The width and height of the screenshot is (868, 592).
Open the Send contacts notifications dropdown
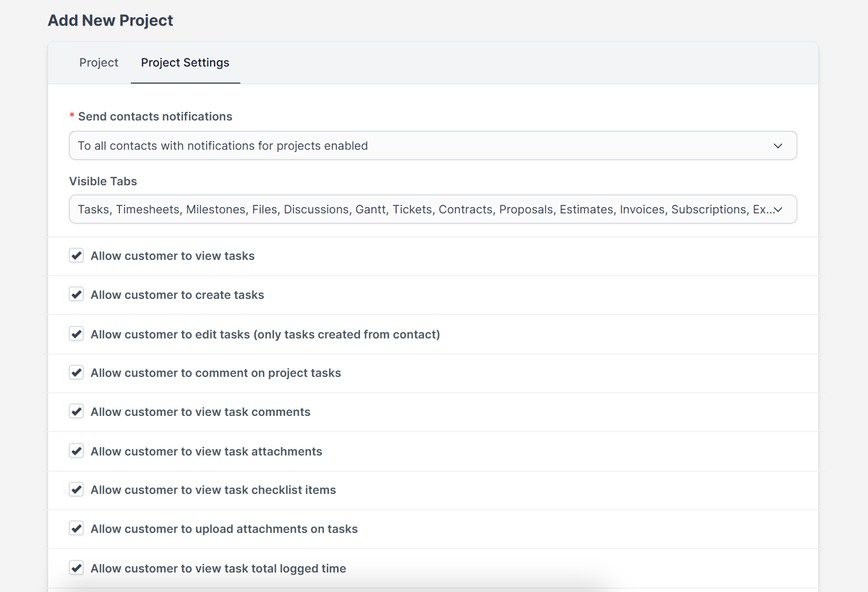pyautogui.click(x=433, y=146)
